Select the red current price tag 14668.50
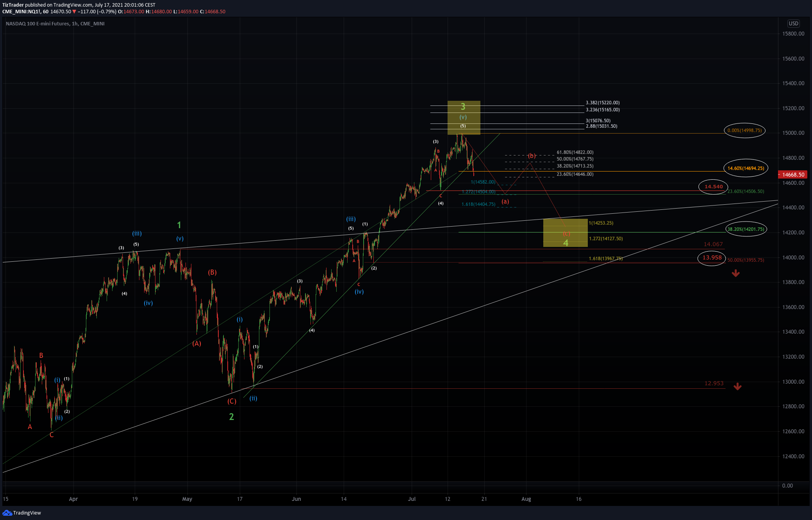The height and width of the screenshot is (520, 812). tap(793, 175)
